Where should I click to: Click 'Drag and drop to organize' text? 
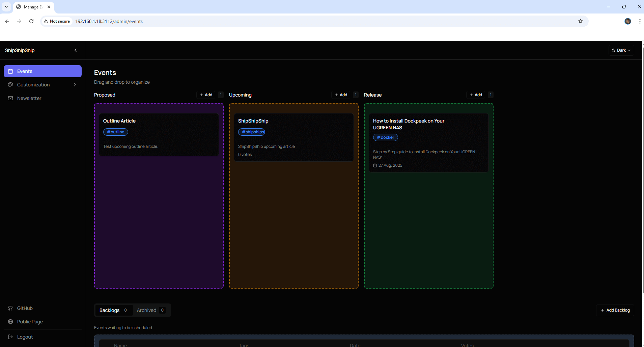click(x=122, y=82)
